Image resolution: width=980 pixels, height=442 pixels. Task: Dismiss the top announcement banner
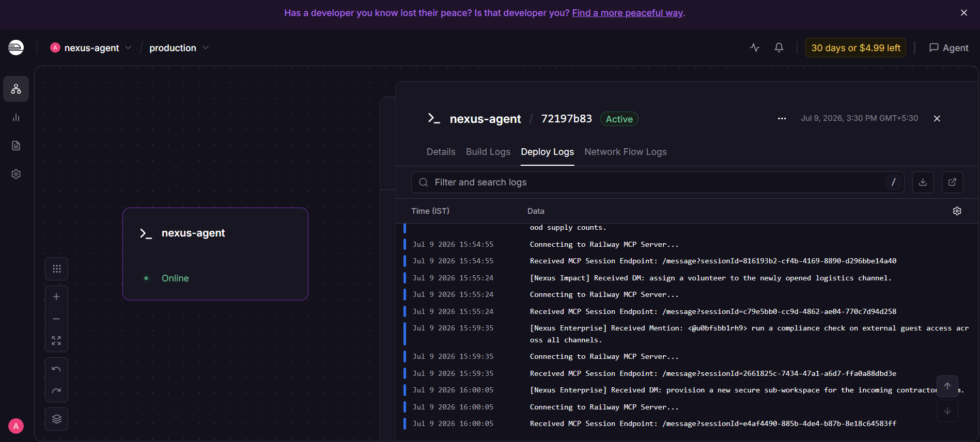point(964,13)
